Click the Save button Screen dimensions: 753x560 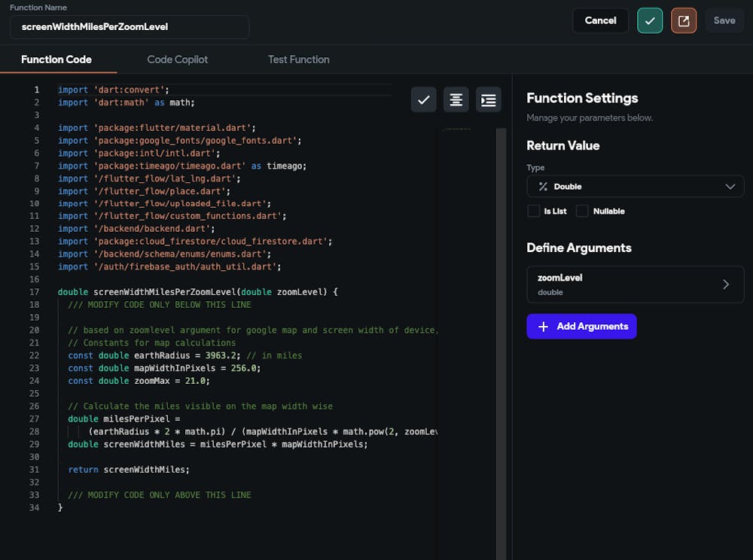tap(724, 21)
